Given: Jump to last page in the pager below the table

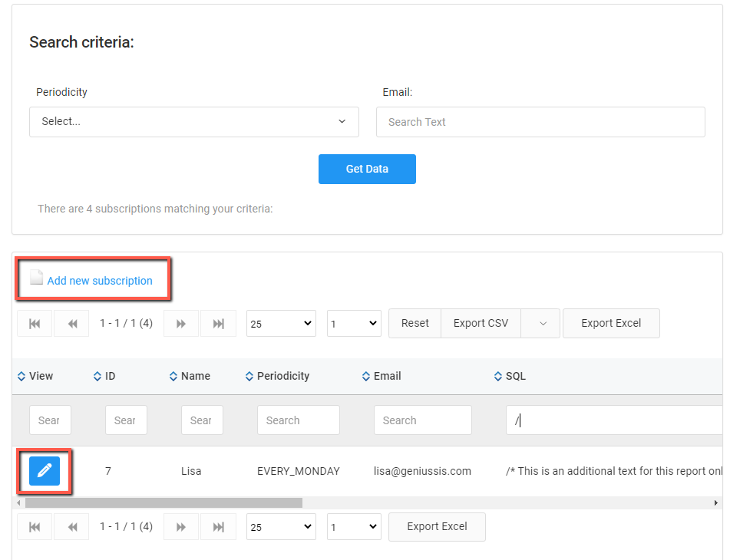Looking at the screenshot, I should [x=218, y=527].
